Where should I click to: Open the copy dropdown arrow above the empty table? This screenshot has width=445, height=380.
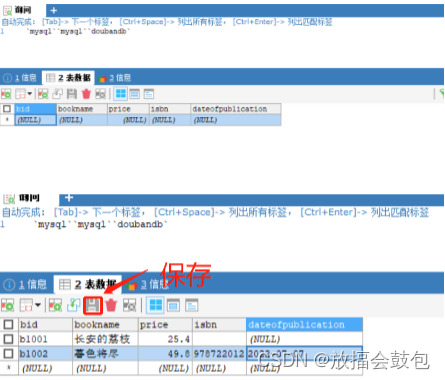pos(30,94)
